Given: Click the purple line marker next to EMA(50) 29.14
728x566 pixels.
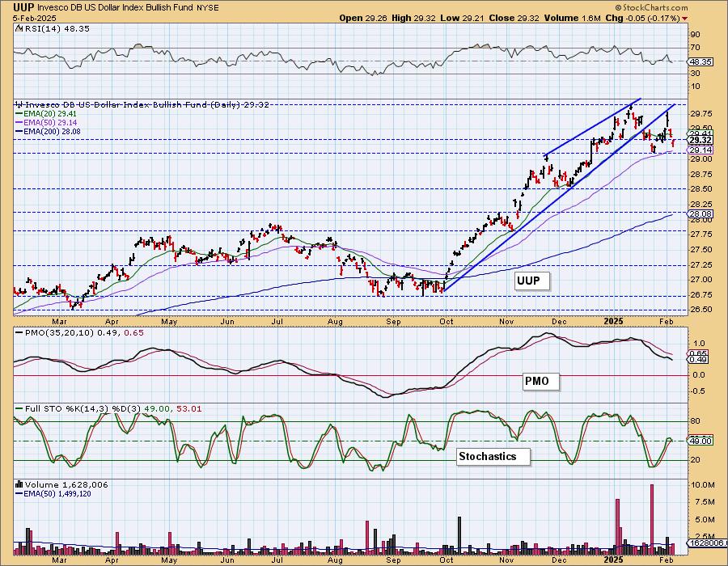Looking at the screenshot, I should [19, 122].
